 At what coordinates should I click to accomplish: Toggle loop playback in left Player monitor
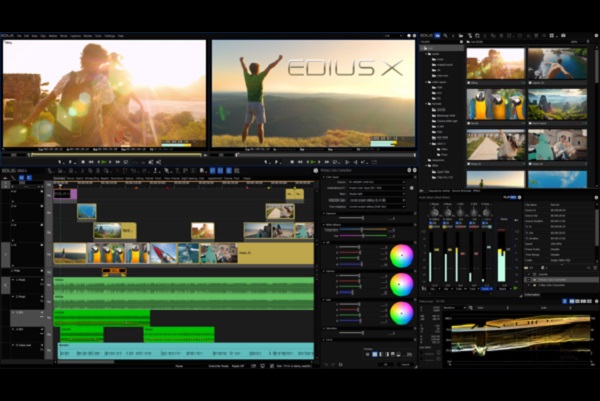tap(126, 162)
